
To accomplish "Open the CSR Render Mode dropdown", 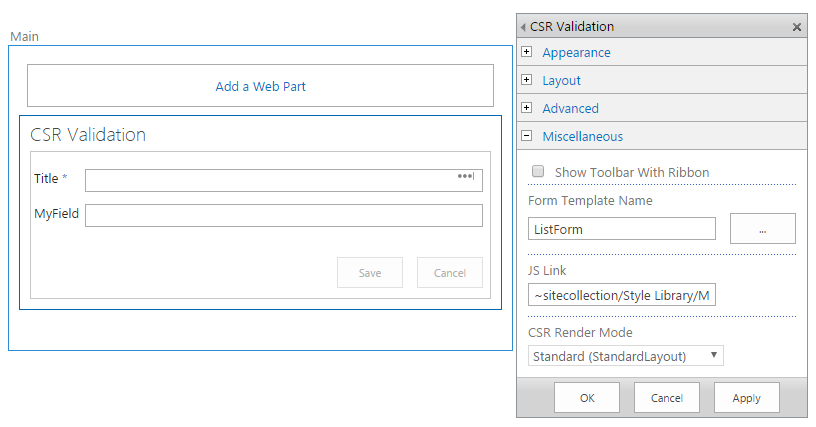I will (626, 356).
